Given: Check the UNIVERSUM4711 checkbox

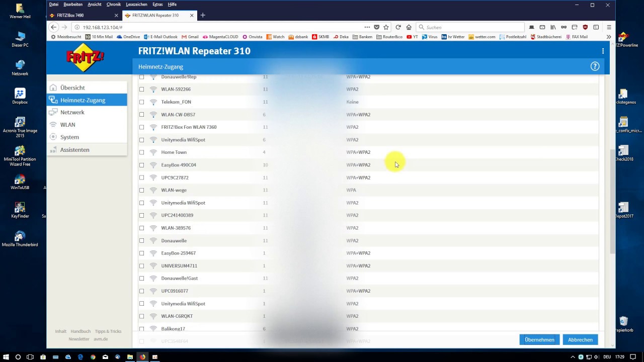Looking at the screenshot, I should pyautogui.click(x=141, y=266).
